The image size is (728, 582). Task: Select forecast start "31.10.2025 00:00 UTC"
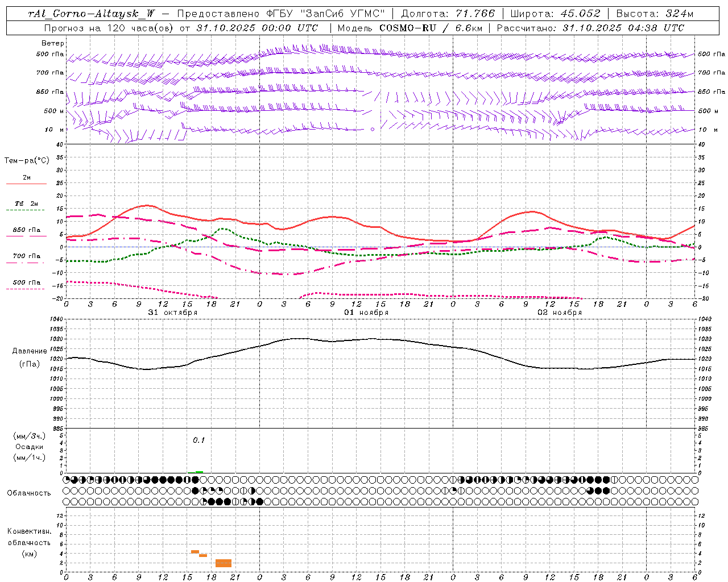(x=257, y=28)
